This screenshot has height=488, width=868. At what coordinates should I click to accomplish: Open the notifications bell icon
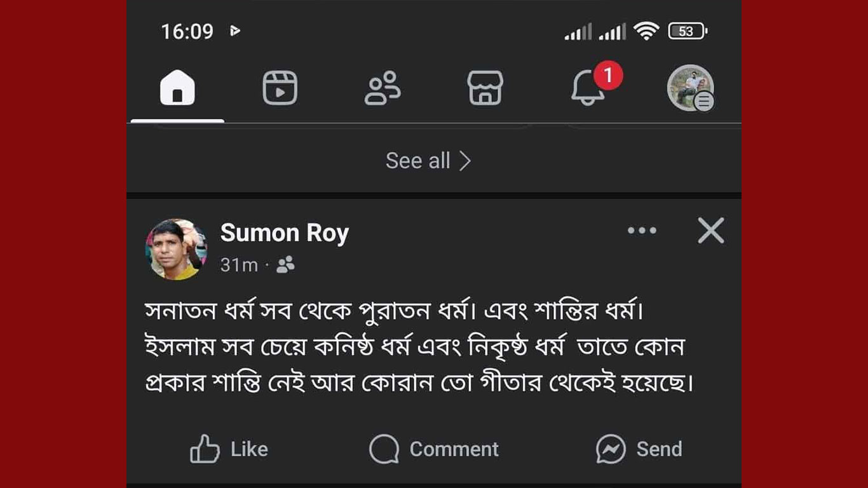pos(588,90)
